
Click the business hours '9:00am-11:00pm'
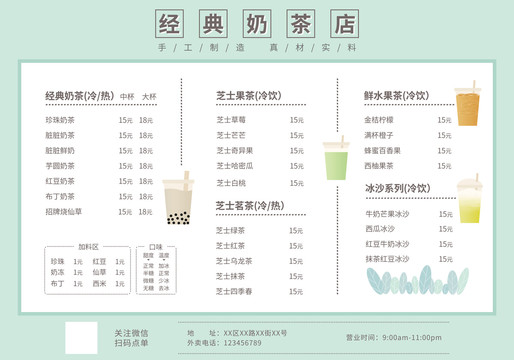[x=412, y=338]
